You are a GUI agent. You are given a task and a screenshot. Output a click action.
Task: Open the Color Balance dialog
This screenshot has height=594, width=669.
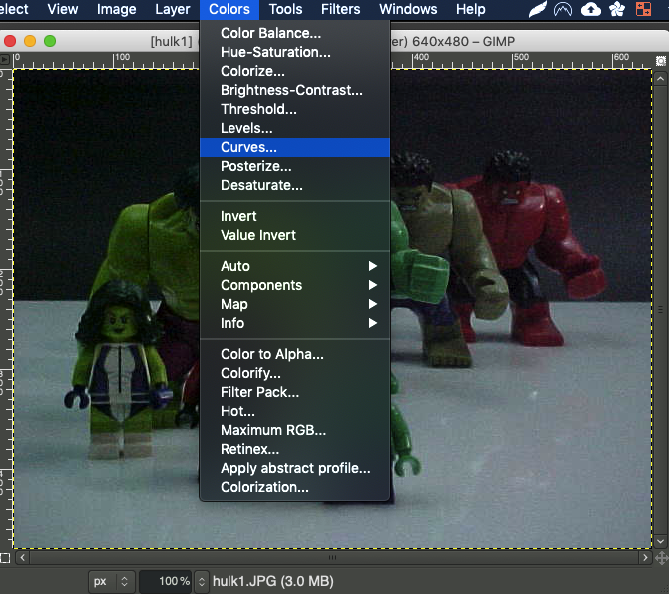coord(295,33)
